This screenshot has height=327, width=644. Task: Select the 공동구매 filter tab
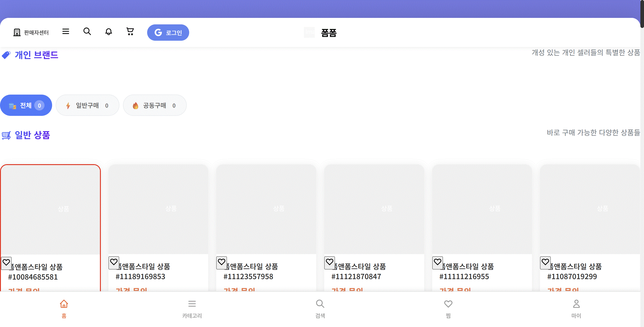(x=155, y=105)
